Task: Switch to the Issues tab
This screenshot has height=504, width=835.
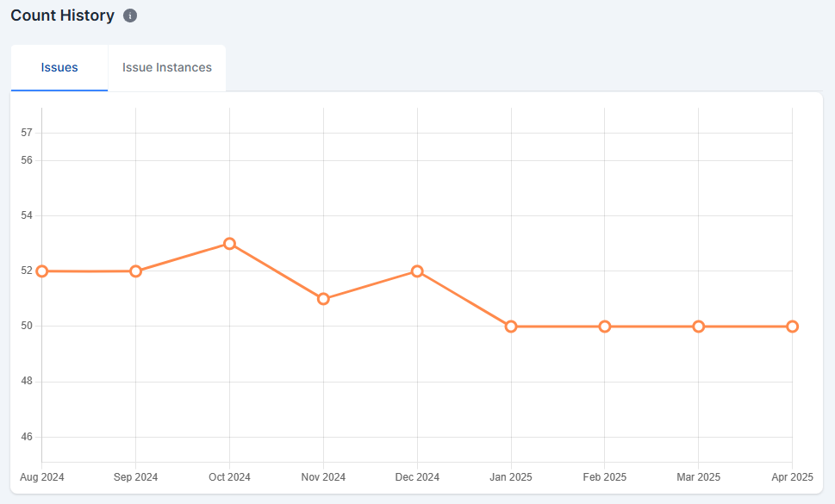Action: click(x=59, y=67)
